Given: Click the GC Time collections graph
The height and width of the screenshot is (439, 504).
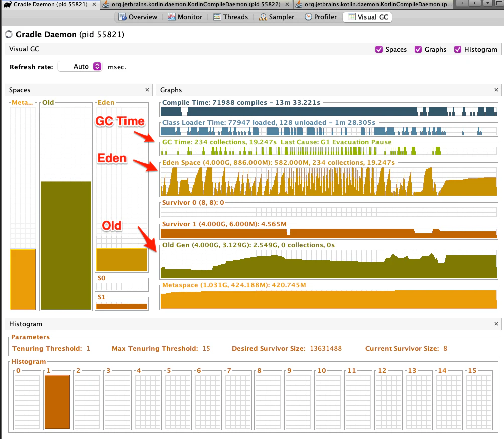Looking at the screenshot, I should click(x=329, y=151).
